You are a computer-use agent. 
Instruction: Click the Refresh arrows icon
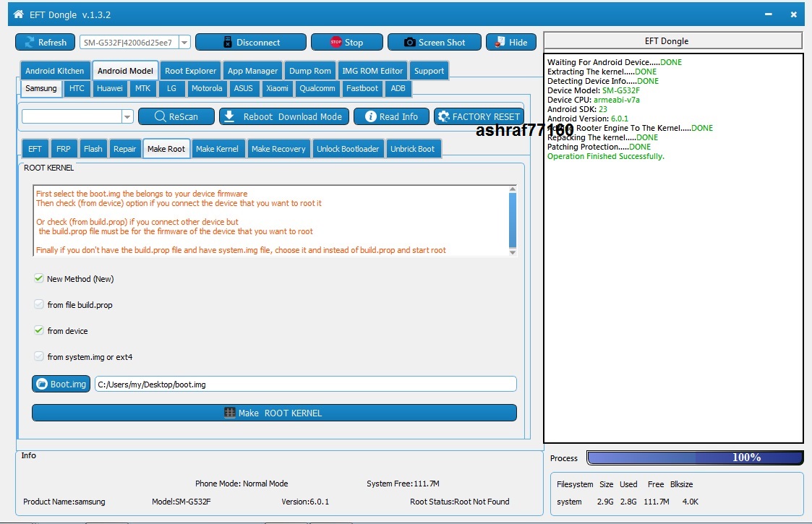(x=29, y=43)
